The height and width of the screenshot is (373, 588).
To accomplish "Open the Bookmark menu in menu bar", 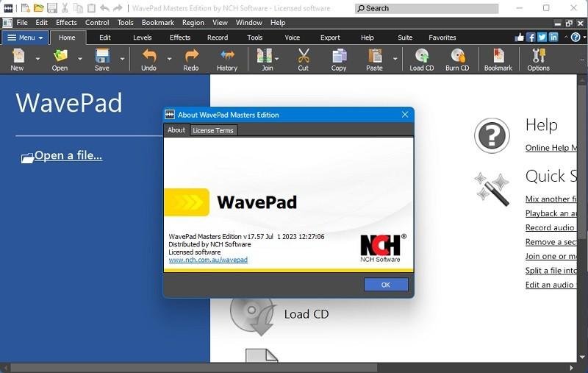I will 158,23.
